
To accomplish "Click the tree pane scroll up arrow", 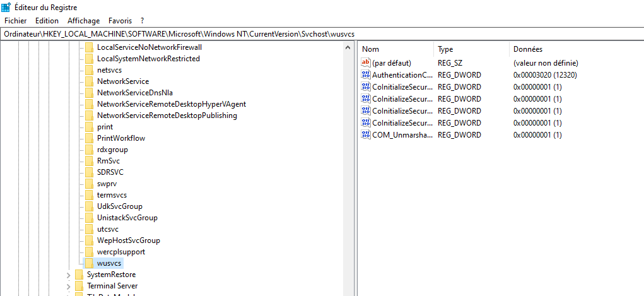I will 348,47.
